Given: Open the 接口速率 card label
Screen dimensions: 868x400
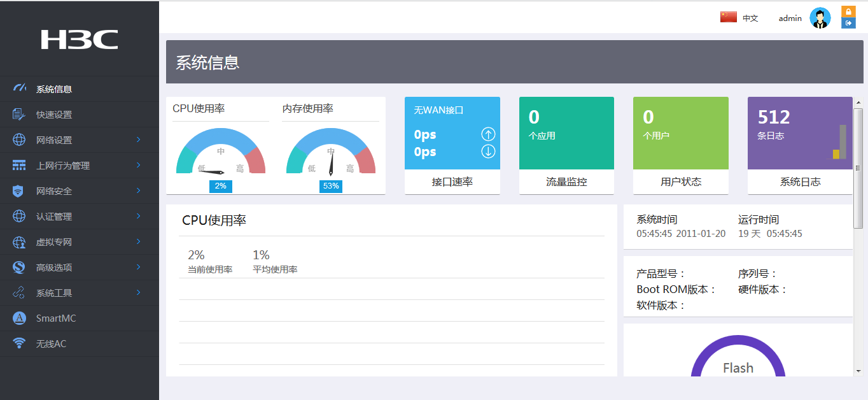Looking at the screenshot, I should [452, 182].
